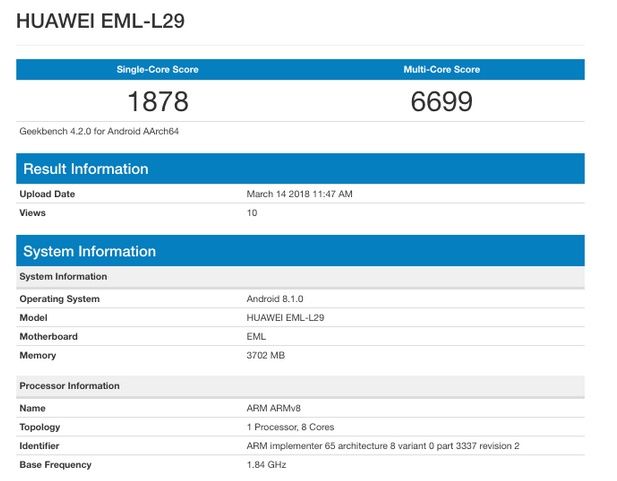Screen dimensions: 617x481
Task: Select the 1.84 GHz frequency value
Action: click(x=266, y=465)
